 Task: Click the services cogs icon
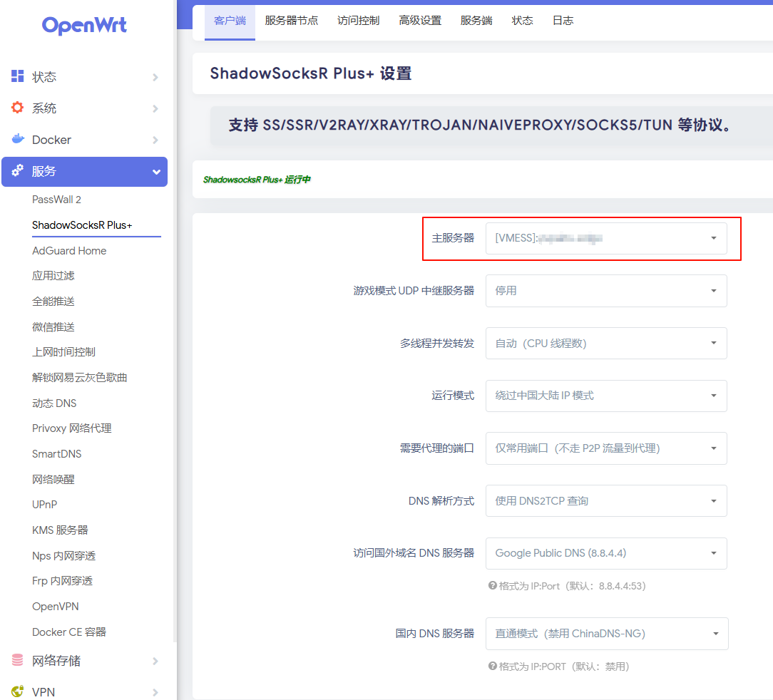click(x=17, y=171)
